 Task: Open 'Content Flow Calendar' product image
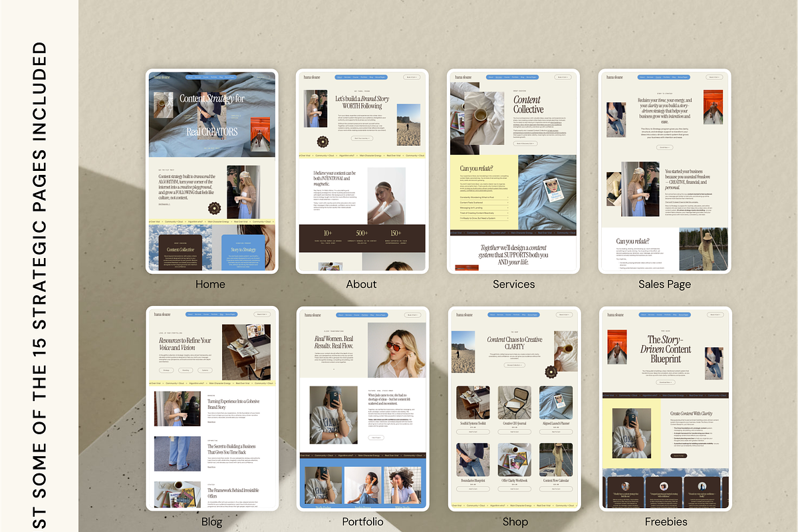pyautogui.click(x=556, y=460)
